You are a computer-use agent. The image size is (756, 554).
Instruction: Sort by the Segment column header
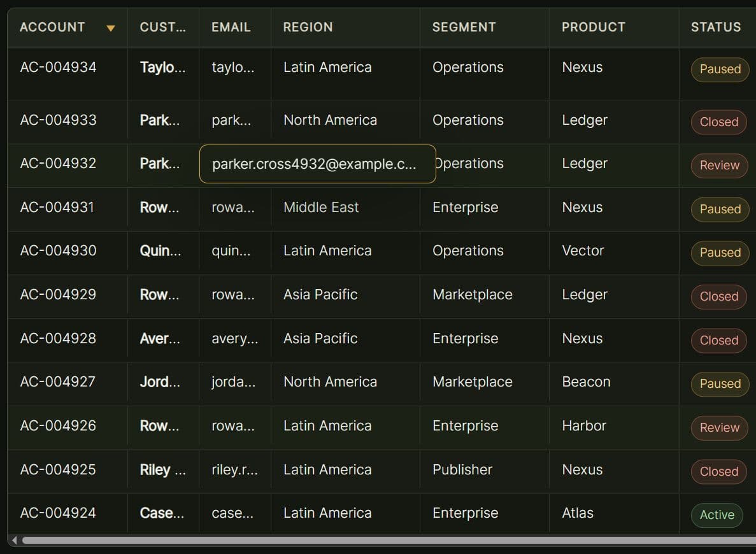click(464, 27)
